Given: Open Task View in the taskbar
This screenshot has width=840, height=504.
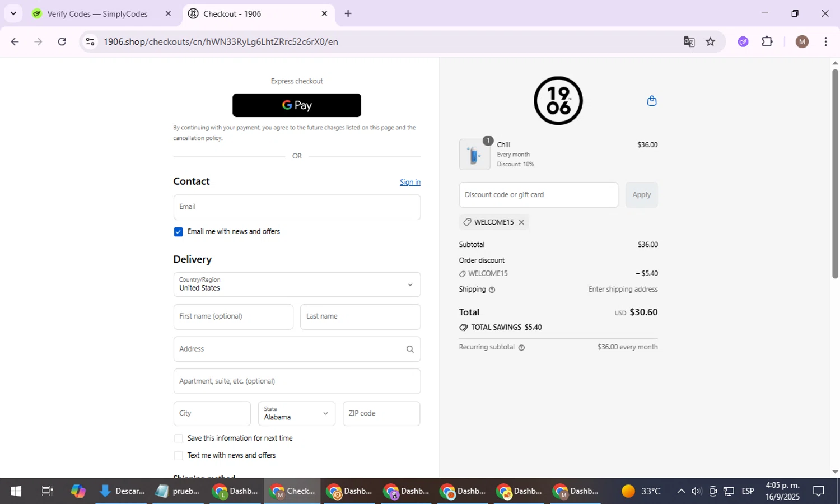Looking at the screenshot, I should 48,491.
